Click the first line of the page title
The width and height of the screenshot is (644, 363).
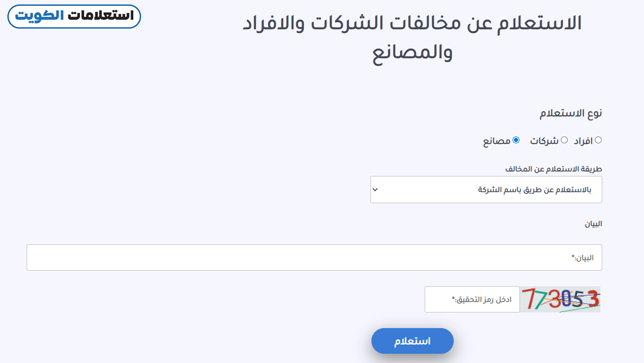click(x=412, y=24)
